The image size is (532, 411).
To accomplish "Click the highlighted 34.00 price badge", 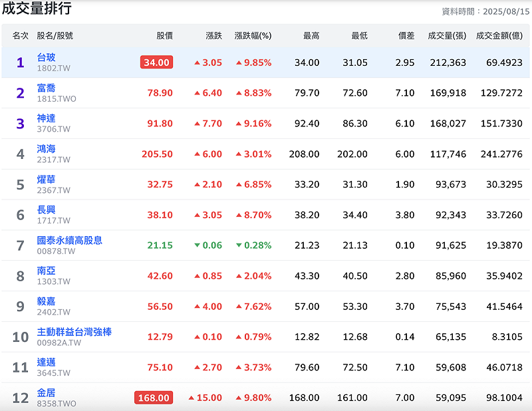I will (156, 63).
